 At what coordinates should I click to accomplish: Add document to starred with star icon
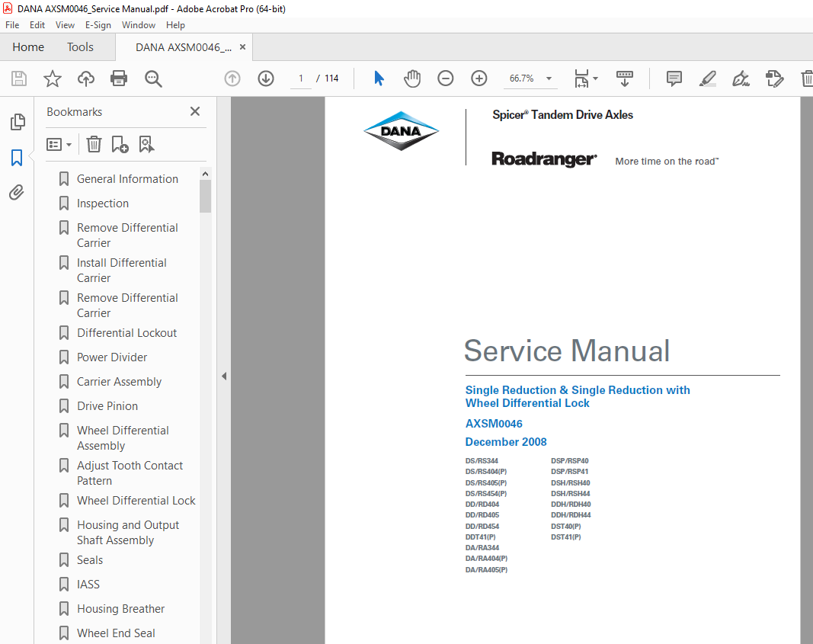click(x=53, y=78)
